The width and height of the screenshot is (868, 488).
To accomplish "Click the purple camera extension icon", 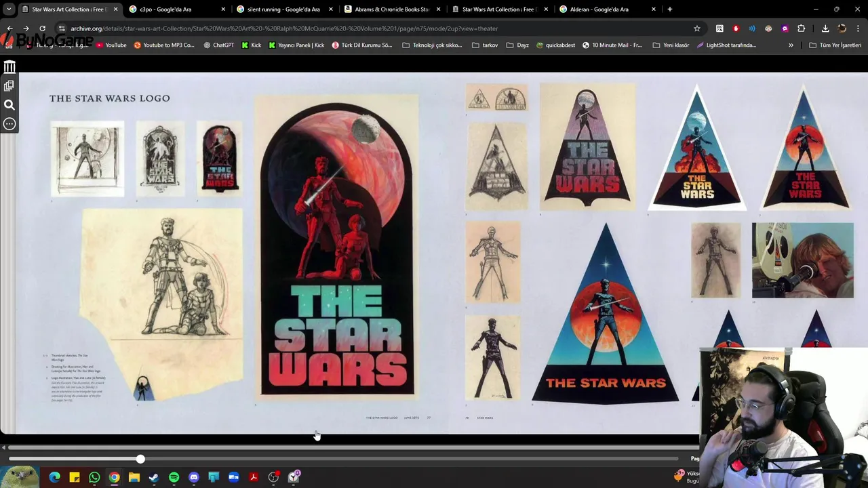I will 785,28.
